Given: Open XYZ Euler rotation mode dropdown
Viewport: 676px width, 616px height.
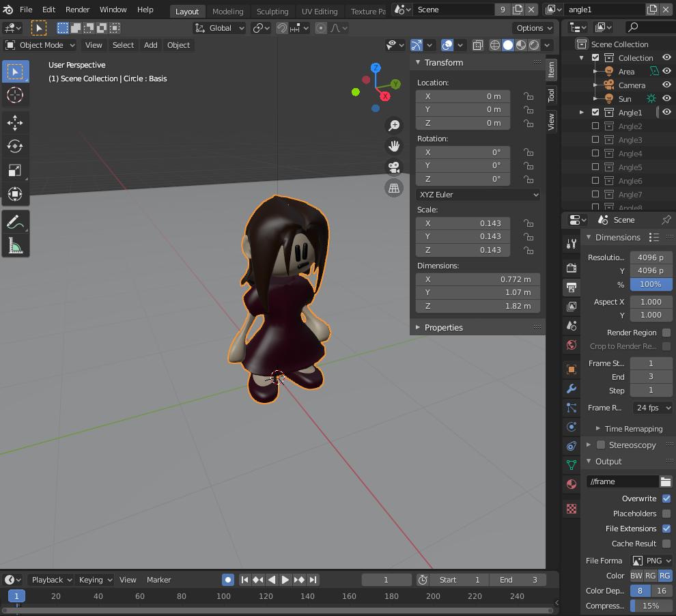Looking at the screenshot, I should pyautogui.click(x=478, y=195).
